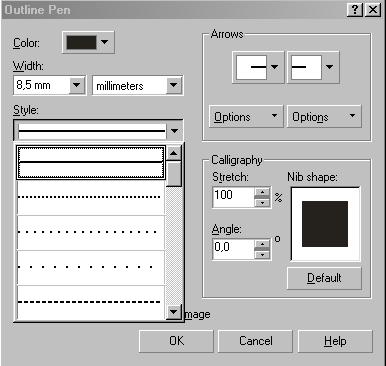Confirm settings with the OK button

pos(176,341)
